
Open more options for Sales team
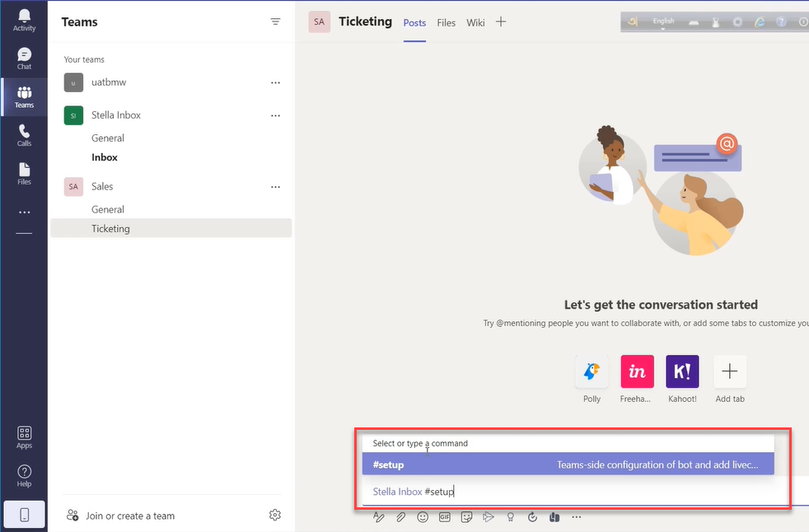[275, 187]
